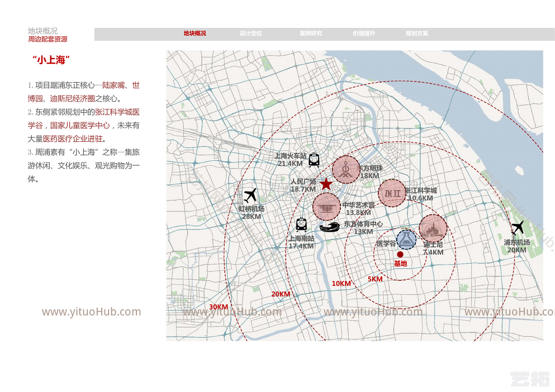
Task: Click the Hongqiao airport airplane icon
Action: click(x=250, y=195)
